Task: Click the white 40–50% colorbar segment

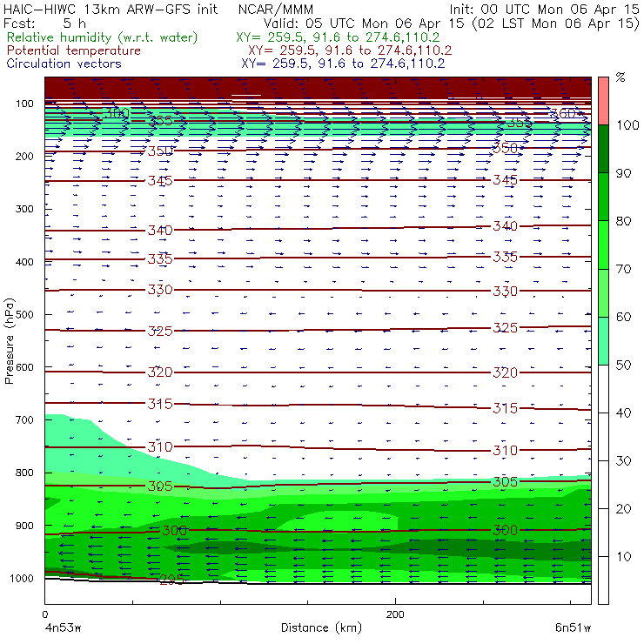Action: click(603, 388)
